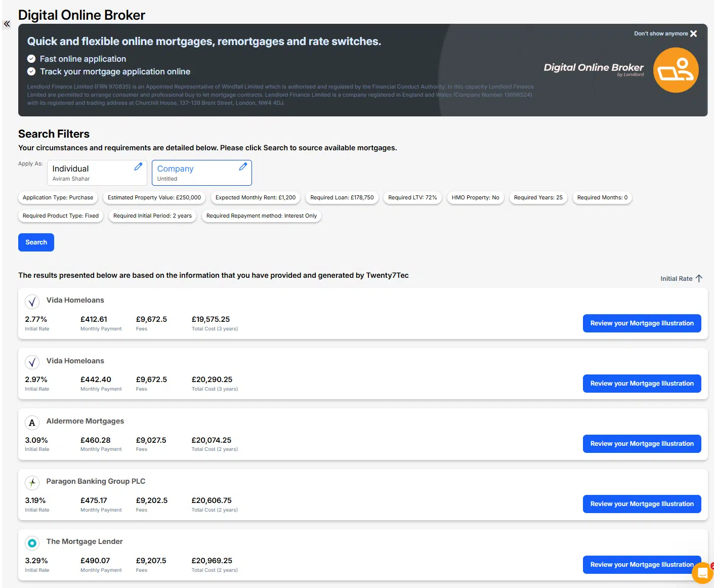714x588 pixels.
Task: Click 3.09% initial rate value
Action: point(36,440)
